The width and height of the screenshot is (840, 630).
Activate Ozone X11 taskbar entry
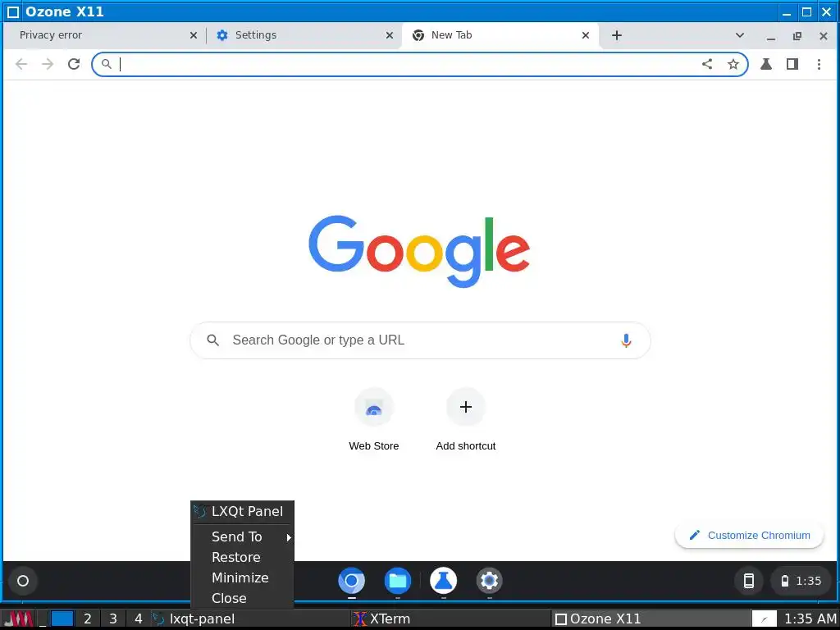(651, 619)
